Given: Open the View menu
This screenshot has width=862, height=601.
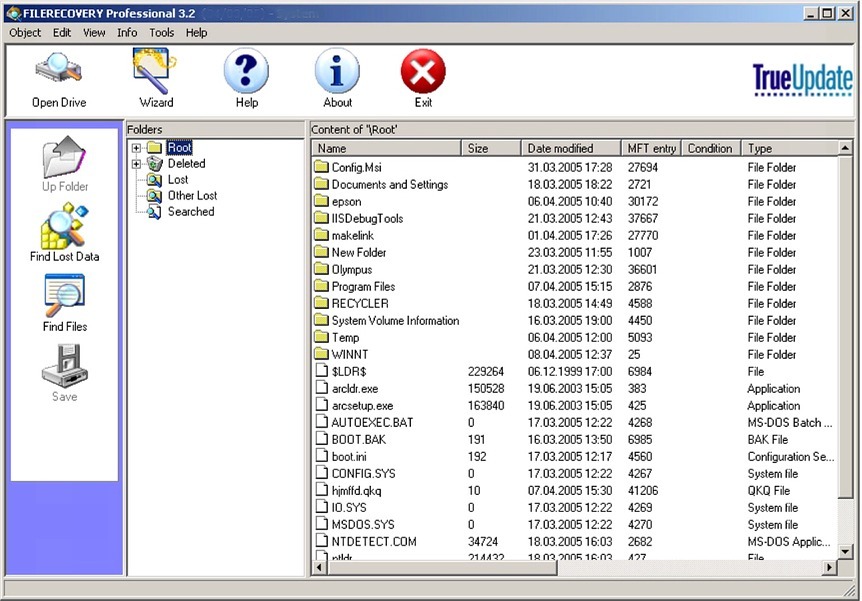Looking at the screenshot, I should coord(94,32).
